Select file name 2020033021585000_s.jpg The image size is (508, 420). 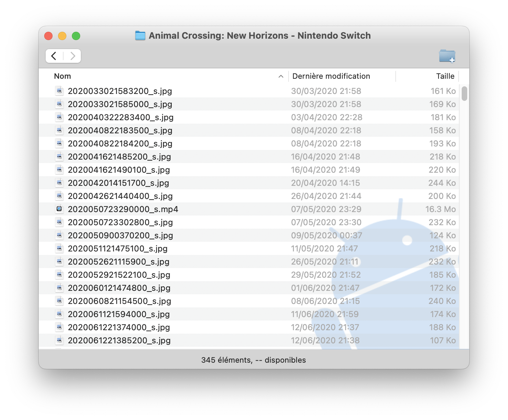(x=120, y=104)
